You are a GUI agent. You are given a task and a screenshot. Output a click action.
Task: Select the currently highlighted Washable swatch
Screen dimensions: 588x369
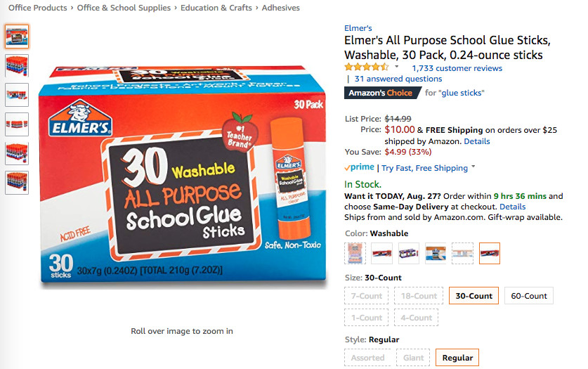pyautogui.click(x=490, y=253)
